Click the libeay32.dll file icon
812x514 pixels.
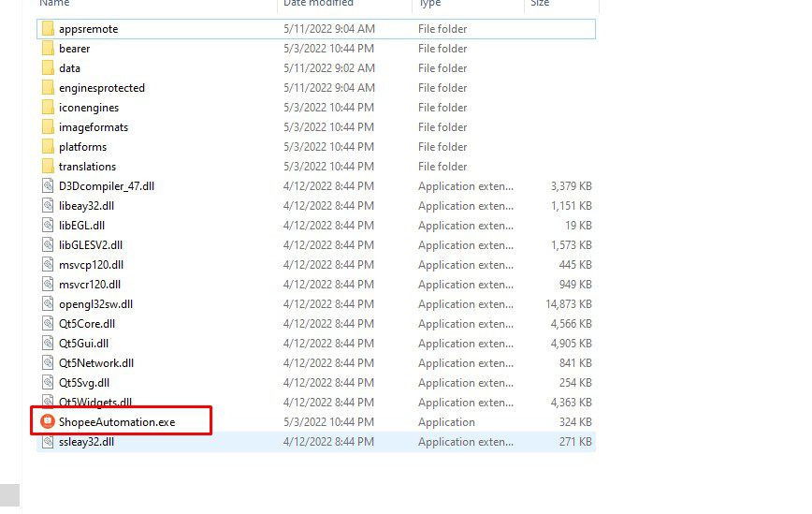[x=48, y=206]
